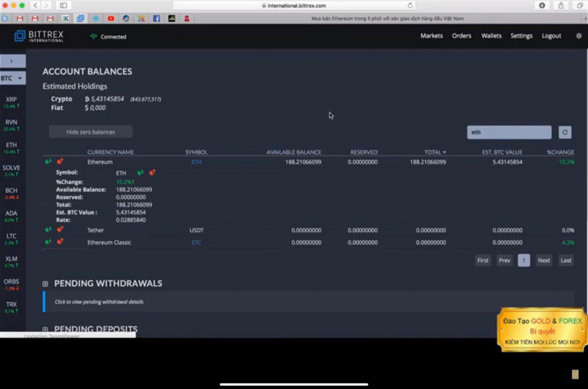Click the search field containing eth
Screen dimensions: 588x389
coord(509,132)
